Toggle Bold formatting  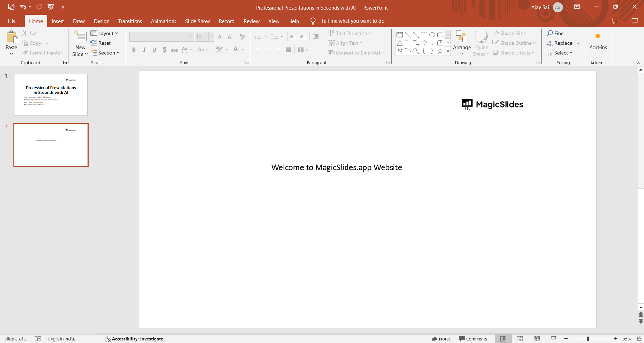coord(134,50)
